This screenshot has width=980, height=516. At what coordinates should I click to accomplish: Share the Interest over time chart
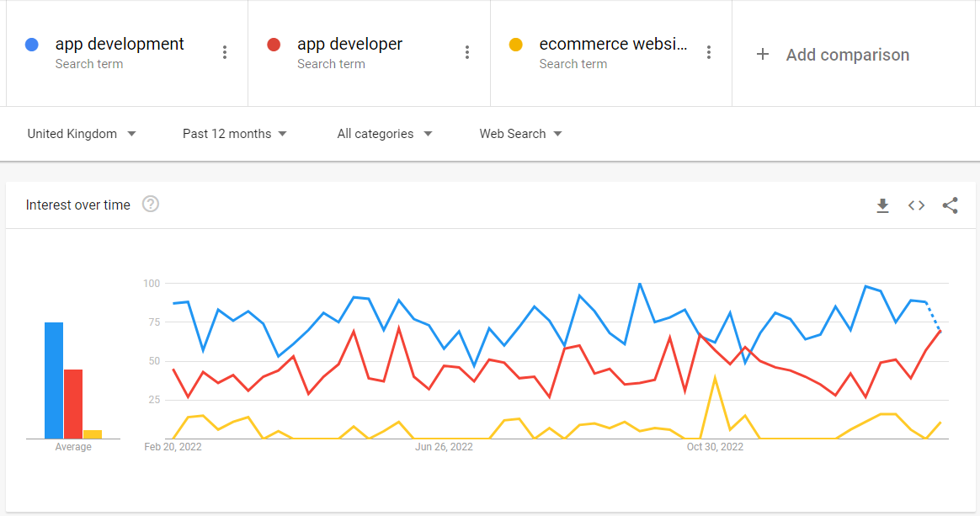coord(950,205)
